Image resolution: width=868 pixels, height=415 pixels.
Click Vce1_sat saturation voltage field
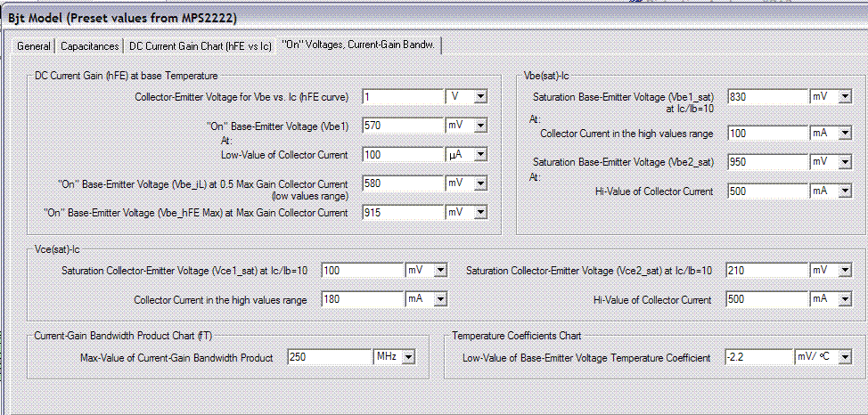coord(363,271)
